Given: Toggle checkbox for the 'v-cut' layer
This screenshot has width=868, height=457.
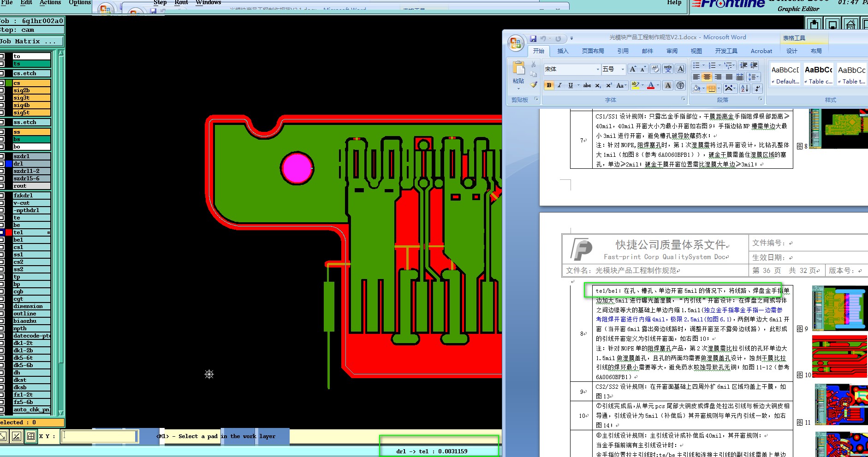Looking at the screenshot, I should (2, 203).
